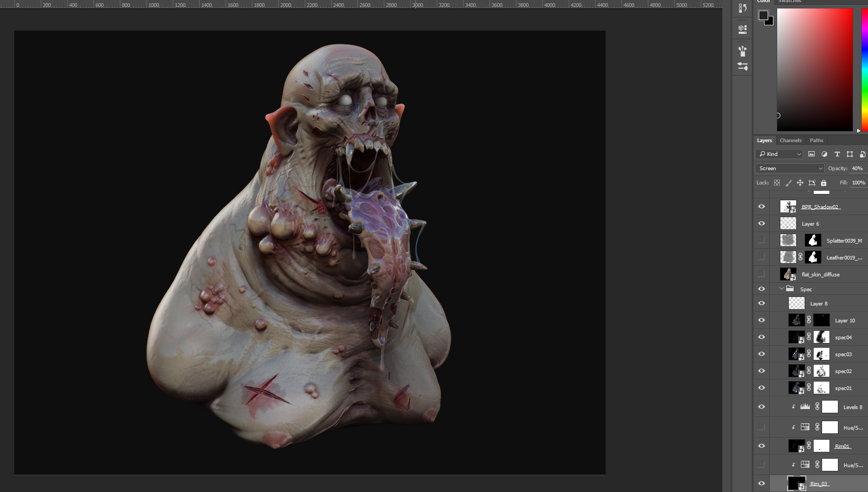Image resolution: width=868 pixels, height=492 pixels.
Task: Collapse the Spec group chevron
Action: click(x=781, y=289)
